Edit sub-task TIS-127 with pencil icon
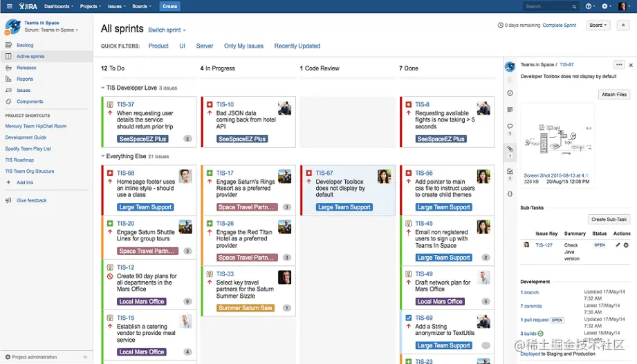Image resolution: width=637 pixels, height=364 pixels. pyautogui.click(x=618, y=245)
